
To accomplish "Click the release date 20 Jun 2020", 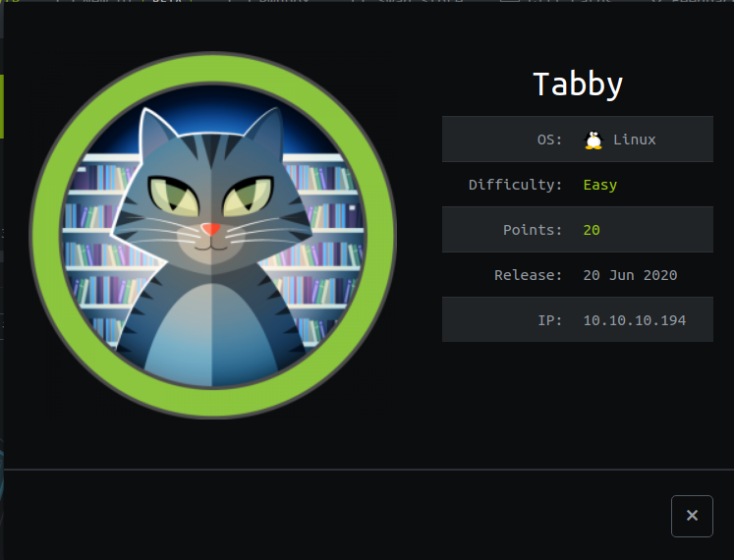I will click(x=630, y=275).
